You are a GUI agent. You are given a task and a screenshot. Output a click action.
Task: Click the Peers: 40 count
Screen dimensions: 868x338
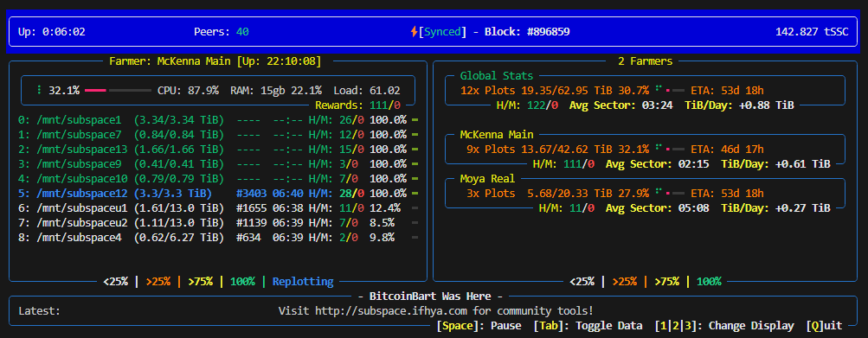click(221, 31)
